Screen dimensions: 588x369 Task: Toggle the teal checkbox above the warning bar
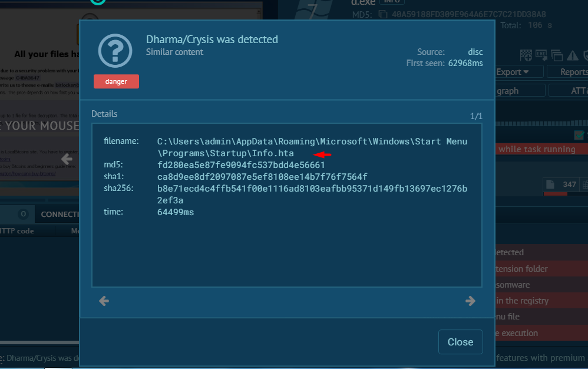coord(579,135)
